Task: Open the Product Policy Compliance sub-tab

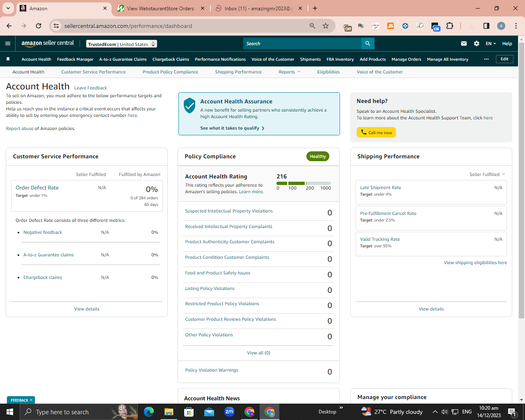Action: click(170, 72)
